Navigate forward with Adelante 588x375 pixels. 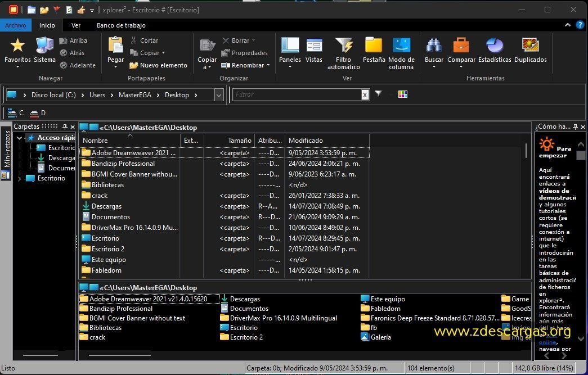point(78,65)
